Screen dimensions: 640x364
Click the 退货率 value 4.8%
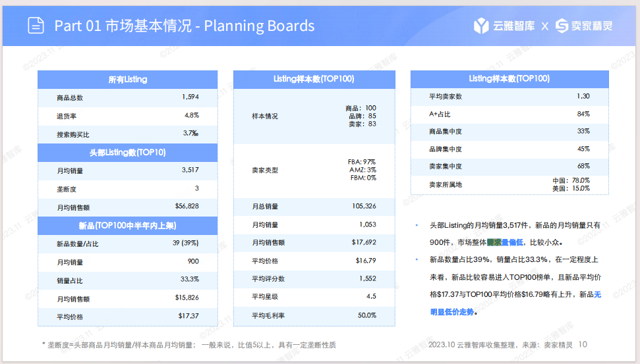click(191, 115)
